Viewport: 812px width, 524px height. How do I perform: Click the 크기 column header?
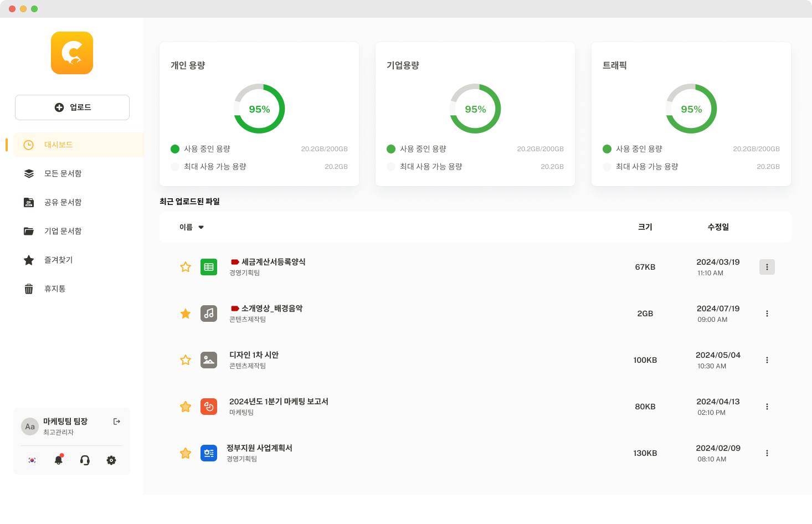click(x=645, y=227)
